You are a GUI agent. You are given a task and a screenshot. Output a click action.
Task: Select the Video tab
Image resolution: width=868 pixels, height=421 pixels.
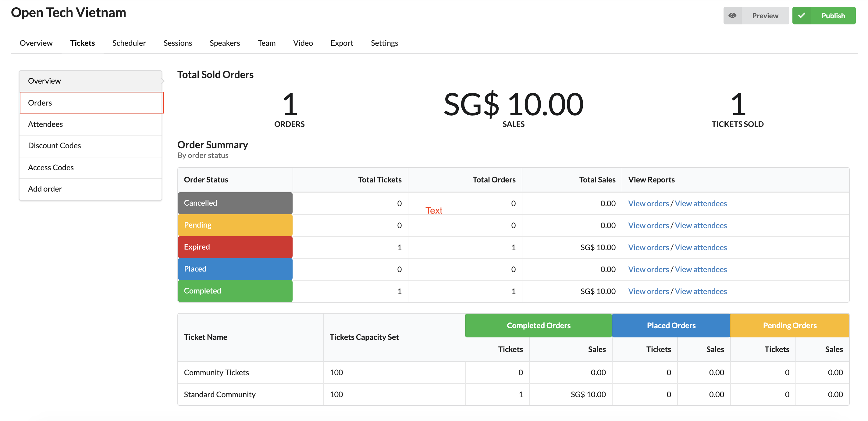coord(303,42)
